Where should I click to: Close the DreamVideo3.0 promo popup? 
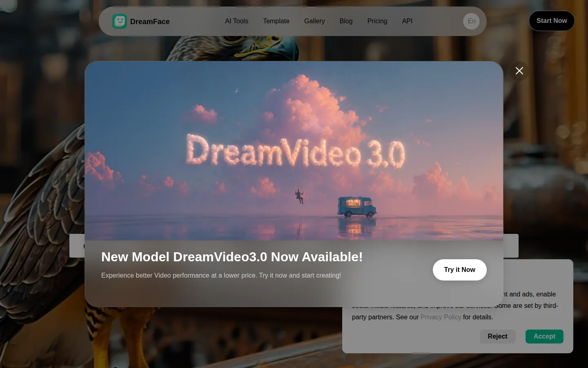[519, 71]
